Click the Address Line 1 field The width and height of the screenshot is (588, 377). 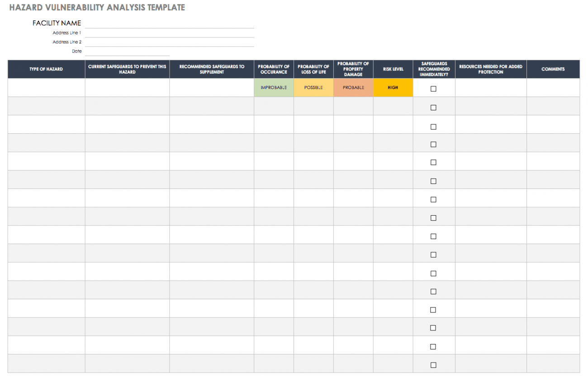169,33
